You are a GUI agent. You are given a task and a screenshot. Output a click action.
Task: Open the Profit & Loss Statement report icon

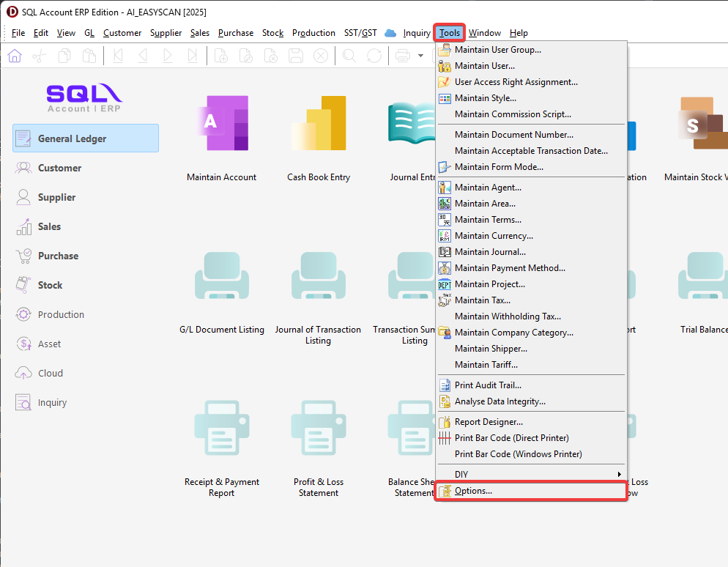click(318, 429)
